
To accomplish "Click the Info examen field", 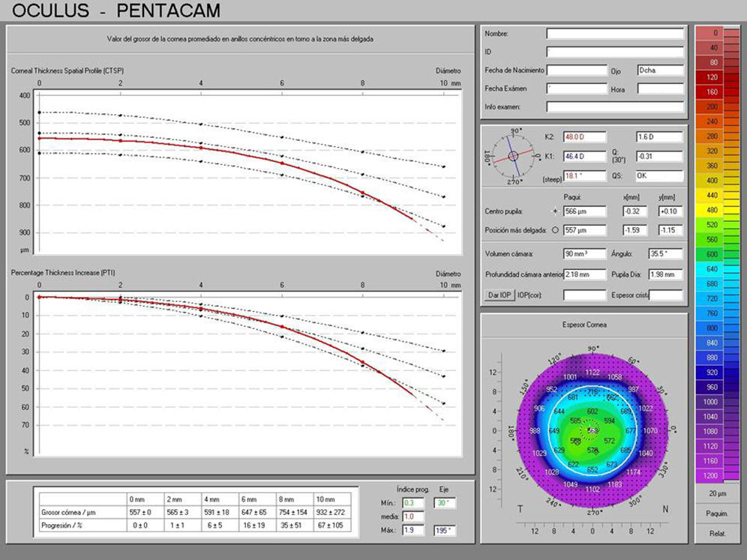I will 615,107.
